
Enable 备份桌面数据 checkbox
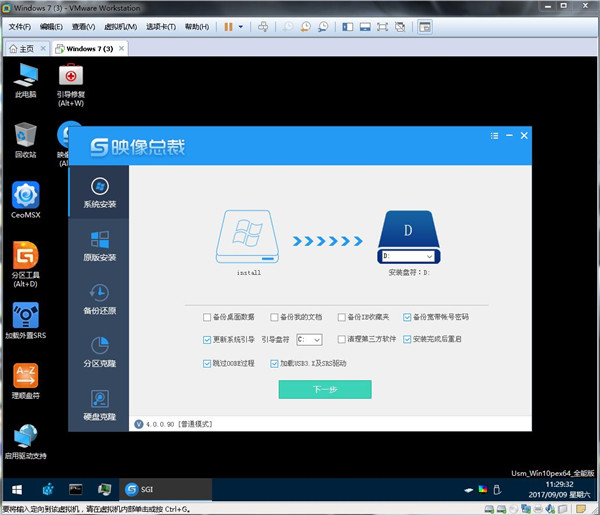click(207, 317)
